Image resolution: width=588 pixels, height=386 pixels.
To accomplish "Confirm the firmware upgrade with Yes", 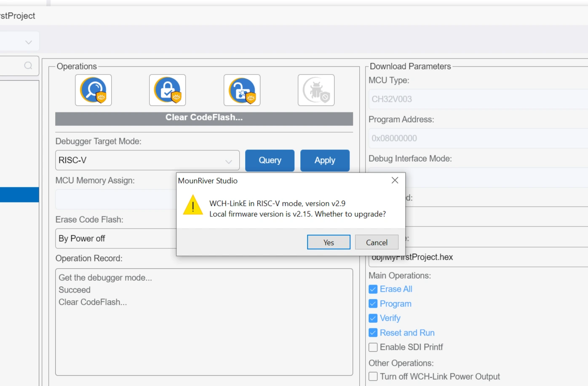I will [x=329, y=242].
